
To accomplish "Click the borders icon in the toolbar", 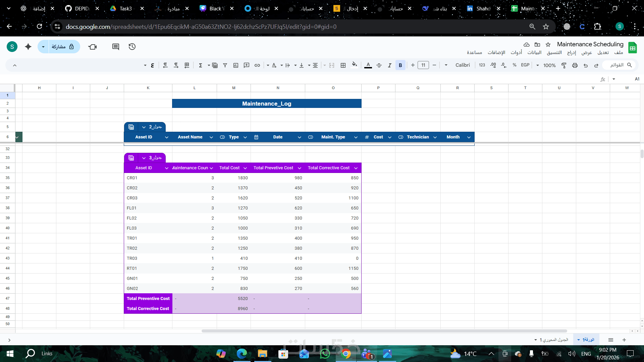I will [x=343, y=65].
